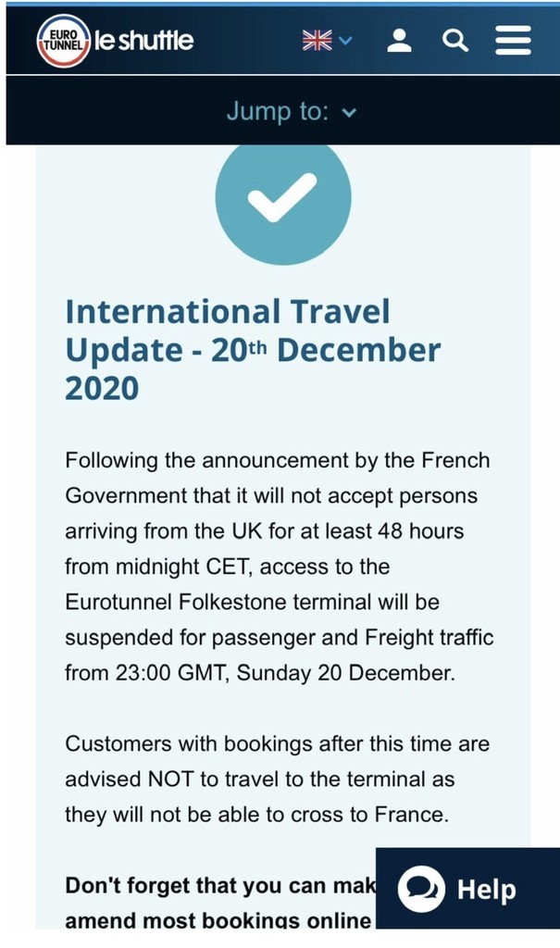Click the Eurotunnel round logo
This screenshot has width=560, height=948.
click(64, 41)
